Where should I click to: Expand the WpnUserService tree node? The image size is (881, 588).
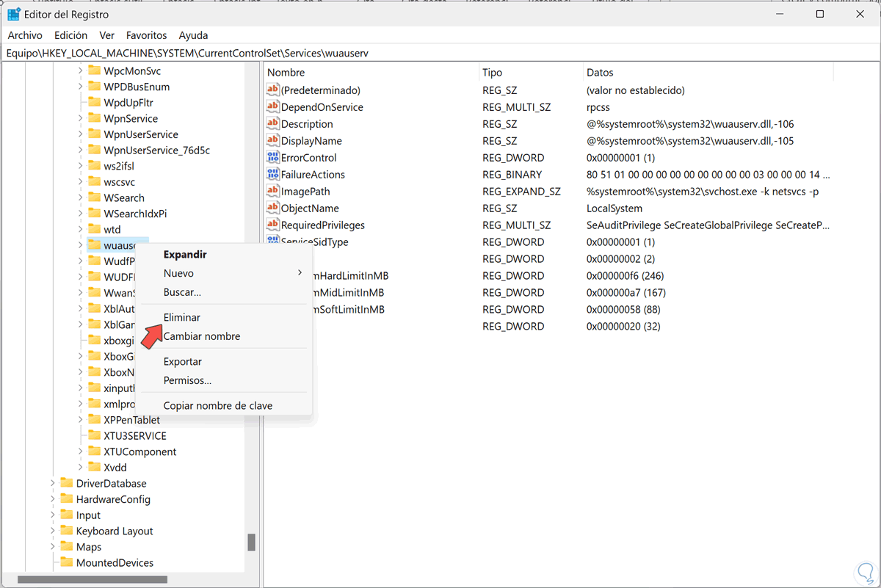click(80, 134)
